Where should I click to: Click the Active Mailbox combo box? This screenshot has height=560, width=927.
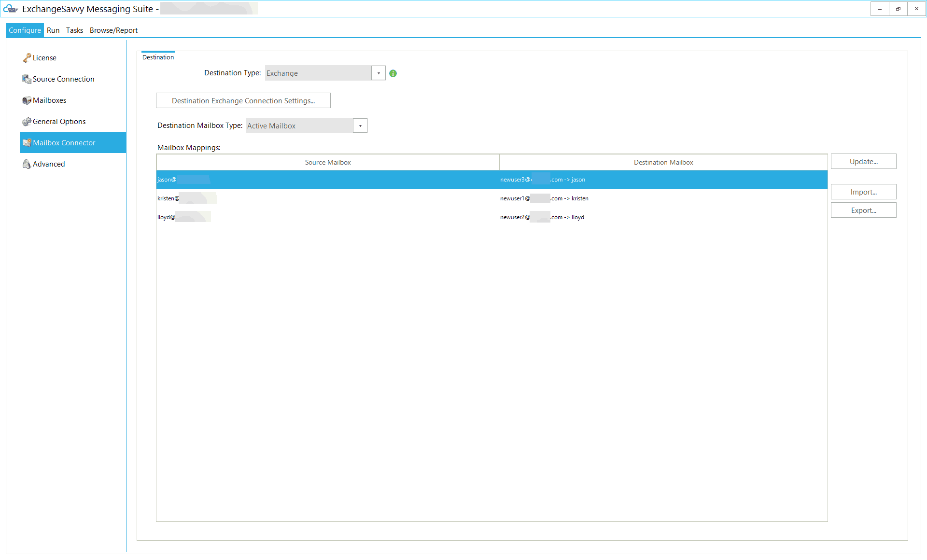[299, 126]
